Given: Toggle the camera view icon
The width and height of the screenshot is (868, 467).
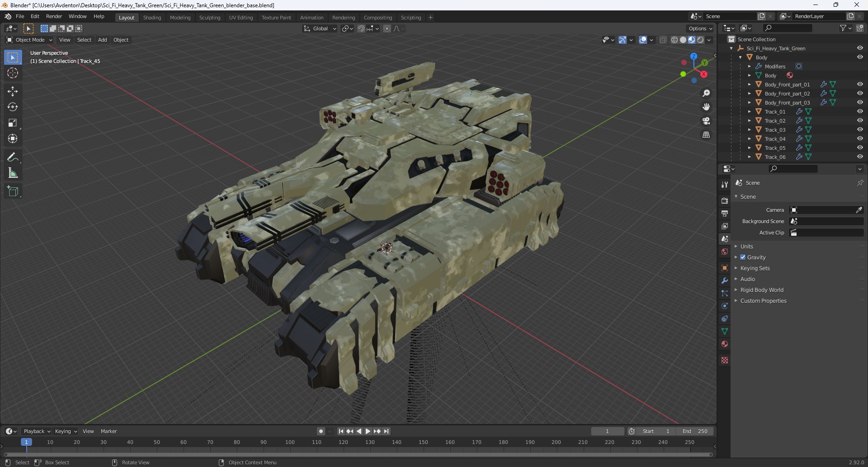Looking at the screenshot, I should point(706,121).
